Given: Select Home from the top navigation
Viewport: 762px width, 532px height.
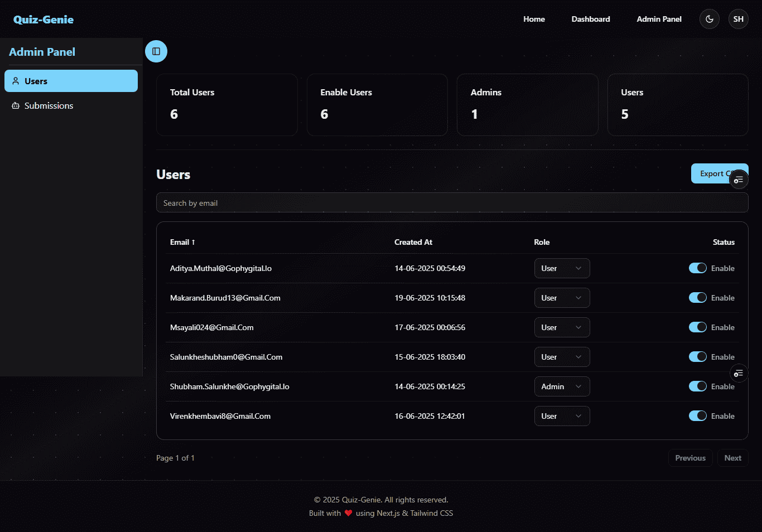Looking at the screenshot, I should pyautogui.click(x=534, y=18).
